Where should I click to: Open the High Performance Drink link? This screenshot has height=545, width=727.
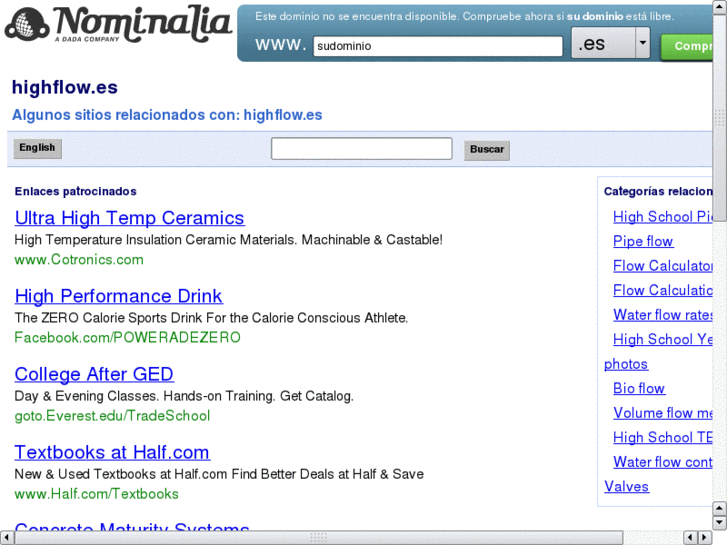coord(118,296)
